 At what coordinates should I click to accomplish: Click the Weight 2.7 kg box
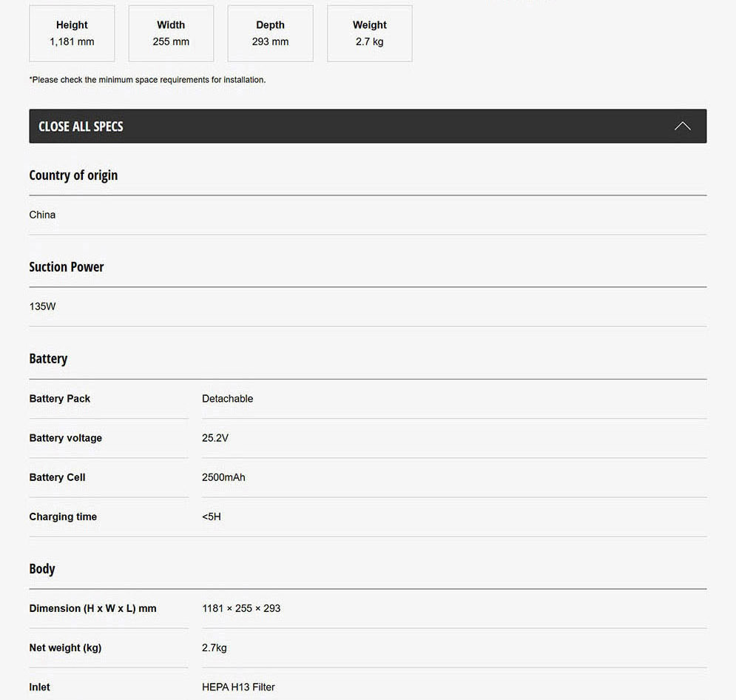tap(369, 33)
